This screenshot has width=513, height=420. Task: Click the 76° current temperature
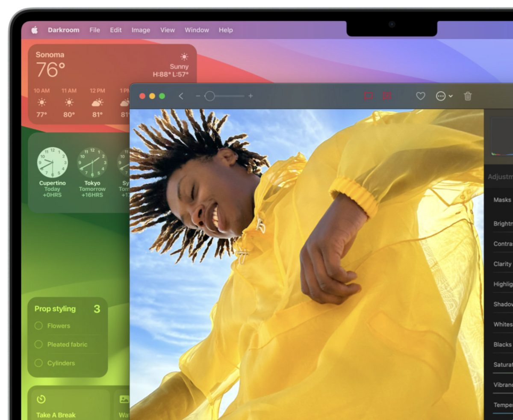[x=50, y=70]
